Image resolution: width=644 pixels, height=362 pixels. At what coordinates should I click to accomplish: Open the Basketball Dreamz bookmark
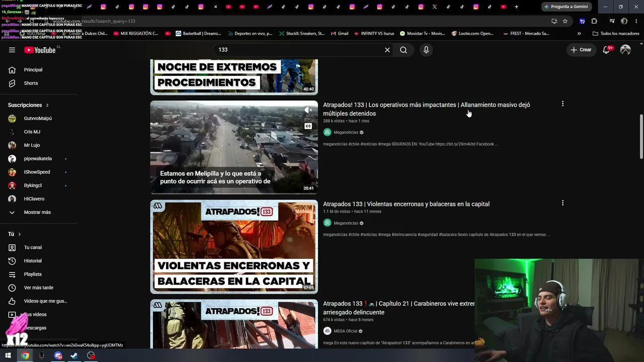pos(198,34)
